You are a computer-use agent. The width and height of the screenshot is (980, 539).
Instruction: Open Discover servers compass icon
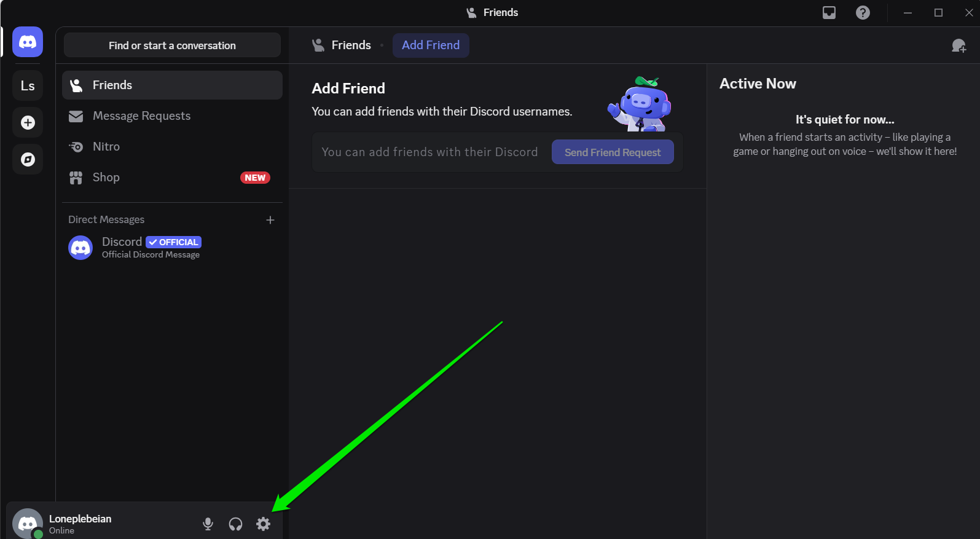click(28, 160)
